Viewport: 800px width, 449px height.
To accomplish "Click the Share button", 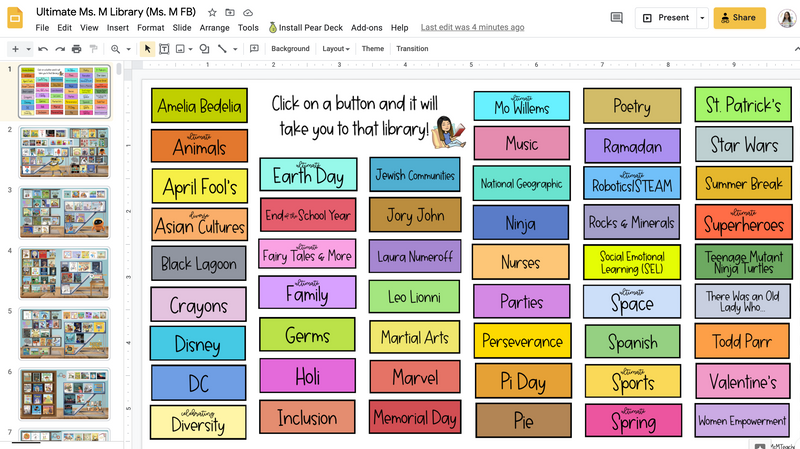I will click(x=739, y=18).
